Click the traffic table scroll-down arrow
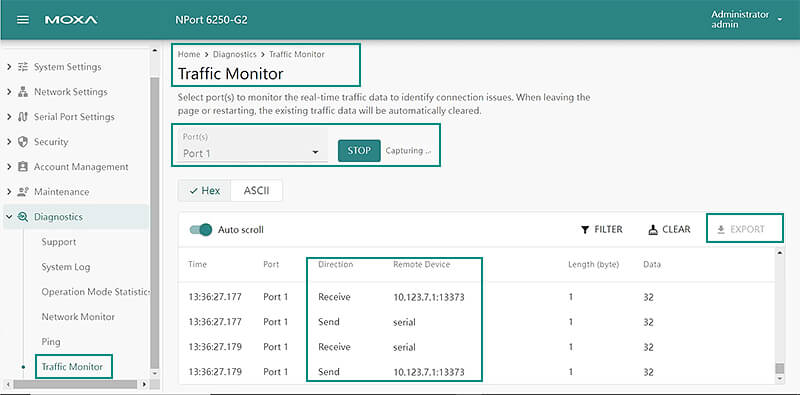This screenshot has width=800, height=395. [x=779, y=379]
